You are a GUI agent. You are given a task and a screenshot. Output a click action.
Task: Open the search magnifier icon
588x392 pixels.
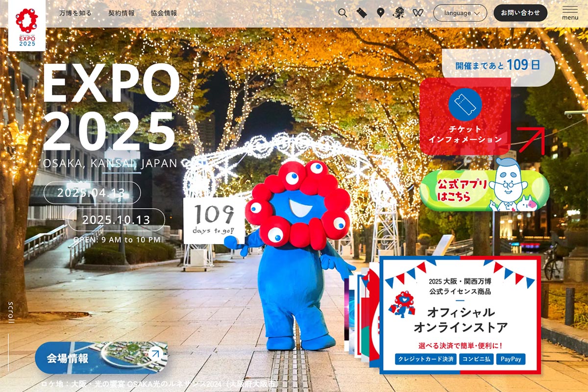[343, 13]
